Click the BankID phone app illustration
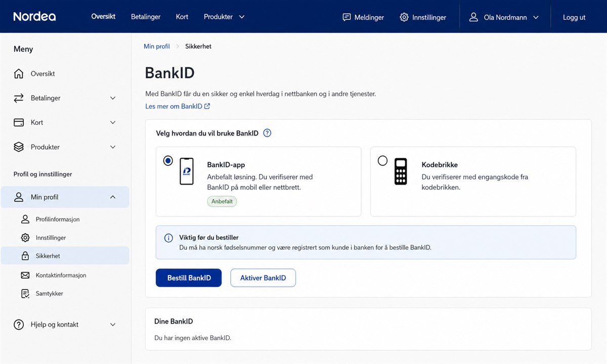This screenshot has width=607, height=364. (x=187, y=171)
